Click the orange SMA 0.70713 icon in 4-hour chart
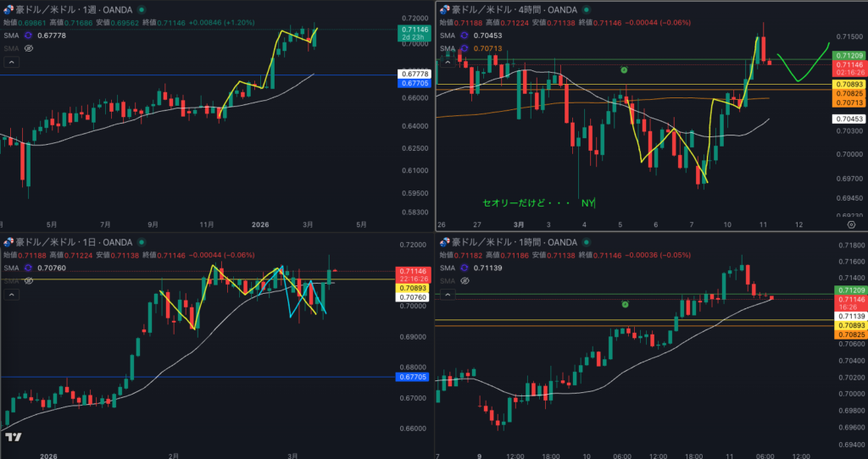 [x=465, y=48]
